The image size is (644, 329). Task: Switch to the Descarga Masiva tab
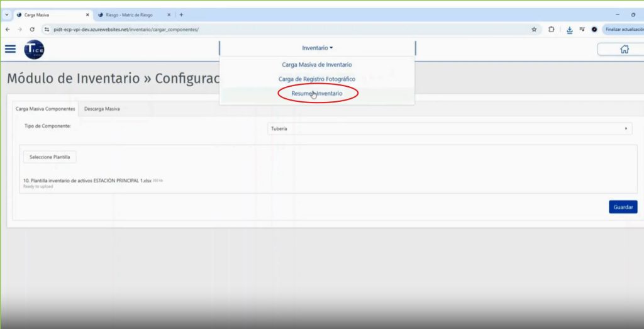pos(102,109)
